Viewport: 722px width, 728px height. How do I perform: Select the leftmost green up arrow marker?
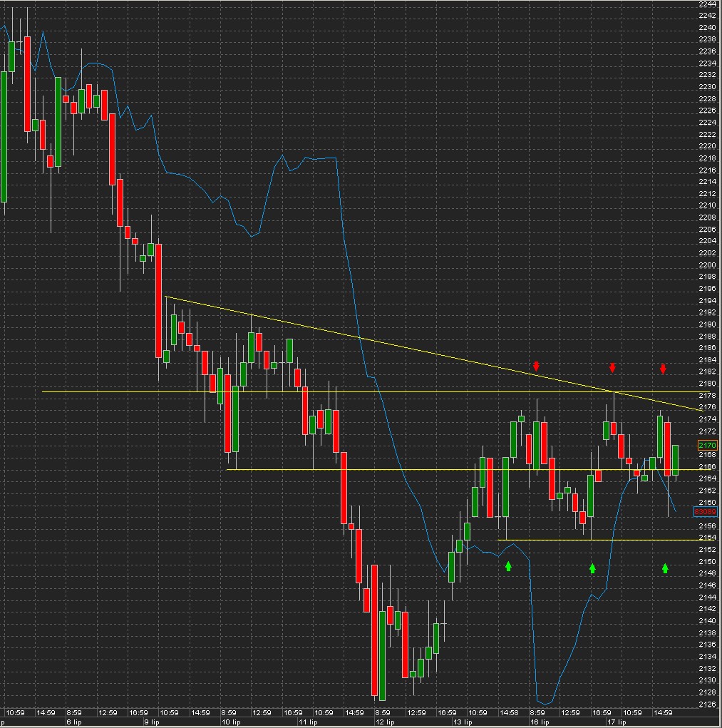[x=508, y=566]
